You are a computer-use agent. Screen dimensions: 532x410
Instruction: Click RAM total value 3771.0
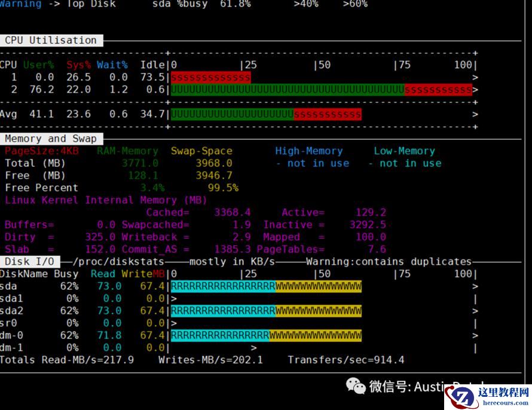tap(140, 163)
